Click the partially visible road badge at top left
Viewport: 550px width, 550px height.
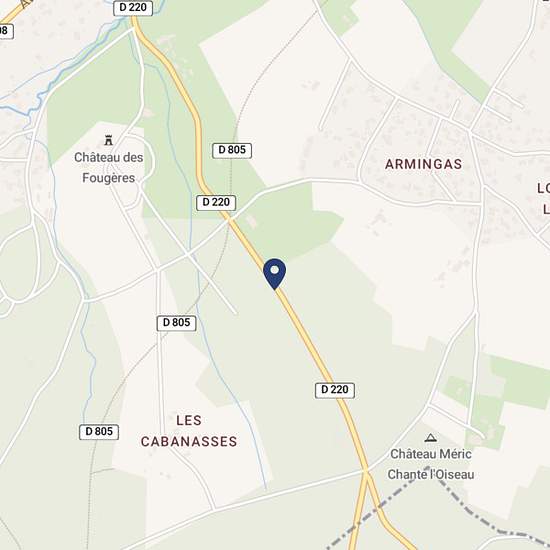pos(6,31)
